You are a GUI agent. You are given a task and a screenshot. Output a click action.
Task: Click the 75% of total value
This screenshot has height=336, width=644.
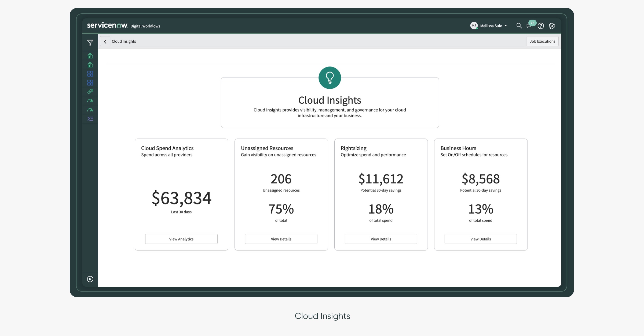click(281, 209)
